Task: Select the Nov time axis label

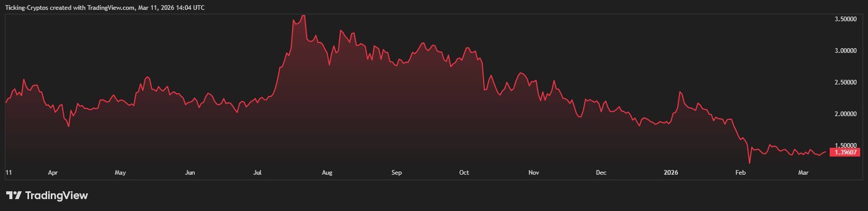Action: point(533,173)
